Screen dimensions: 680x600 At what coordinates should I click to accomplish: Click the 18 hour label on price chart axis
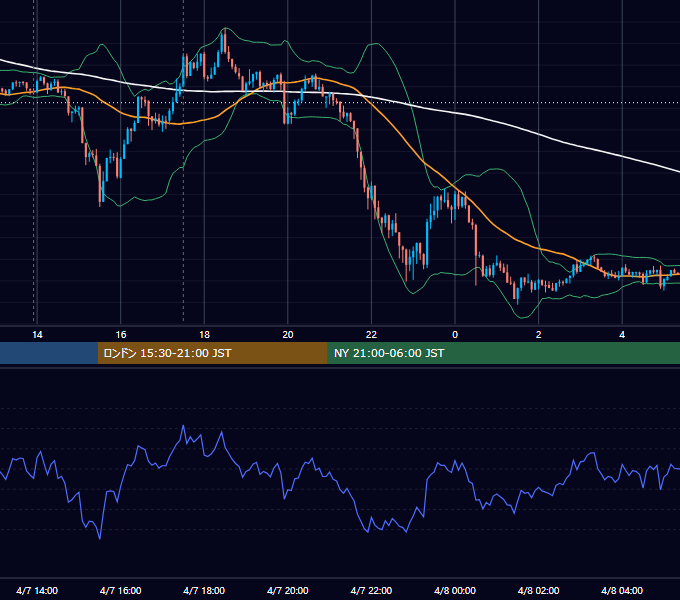[204, 335]
